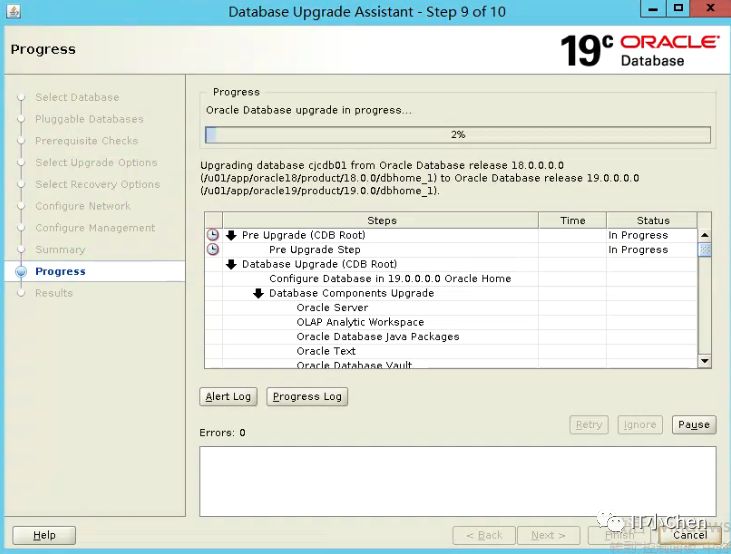Click the Errors: 0 label
731x554 pixels.
pos(222,433)
